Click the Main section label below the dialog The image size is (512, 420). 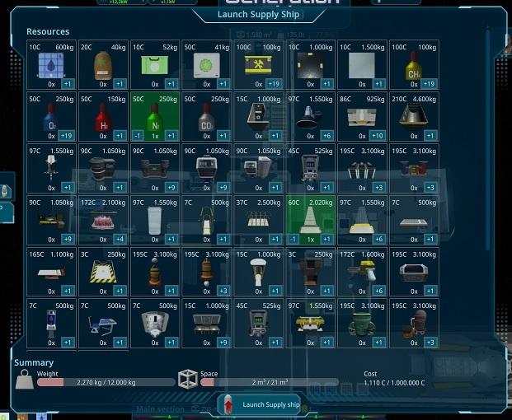click(x=160, y=409)
